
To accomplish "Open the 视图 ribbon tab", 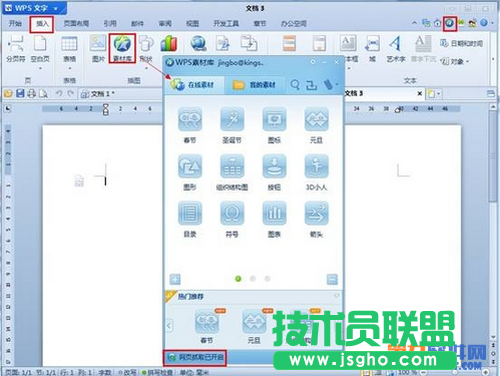I will point(192,24).
